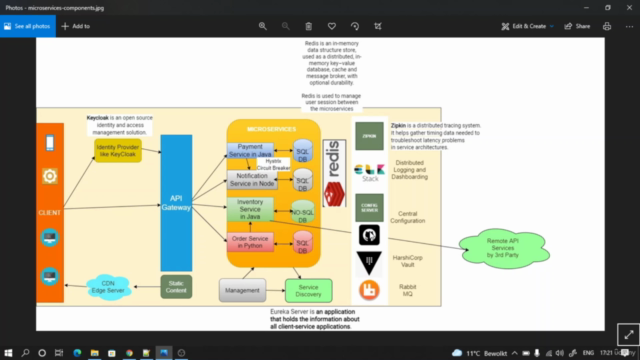This screenshot has height=360, width=640.
Task: Open taskbar search
Action: coord(25,353)
